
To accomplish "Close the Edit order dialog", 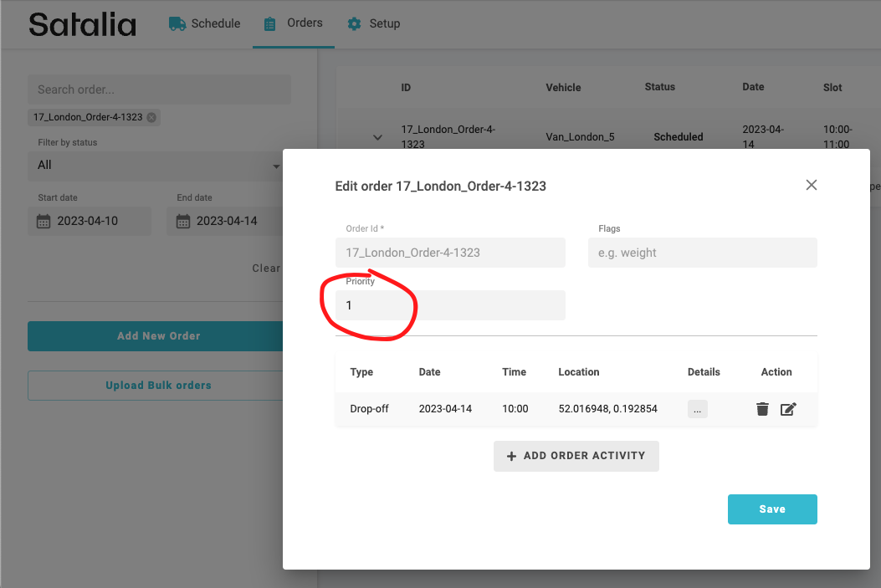I will (x=811, y=185).
